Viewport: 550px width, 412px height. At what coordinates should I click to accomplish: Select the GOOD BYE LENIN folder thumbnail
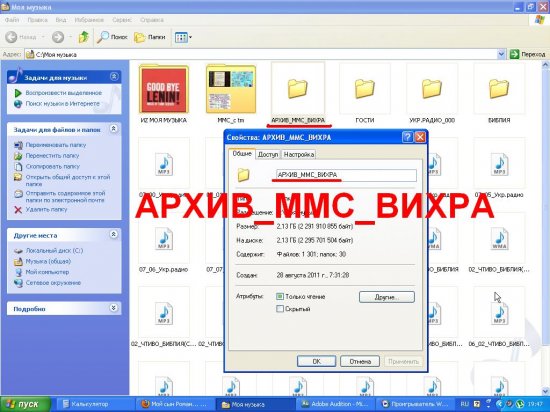(163, 89)
